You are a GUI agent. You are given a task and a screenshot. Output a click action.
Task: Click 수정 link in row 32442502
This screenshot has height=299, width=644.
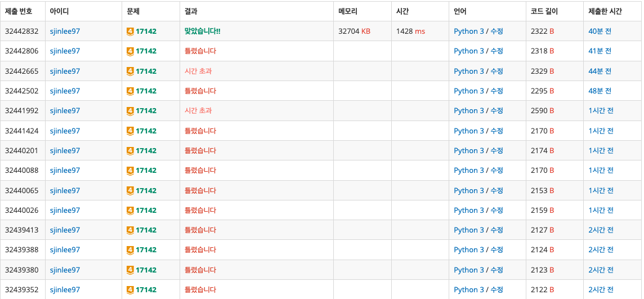click(497, 91)
